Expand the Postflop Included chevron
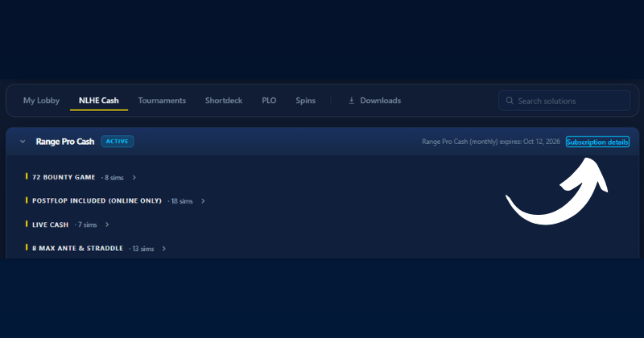 (x=203, y=201)
